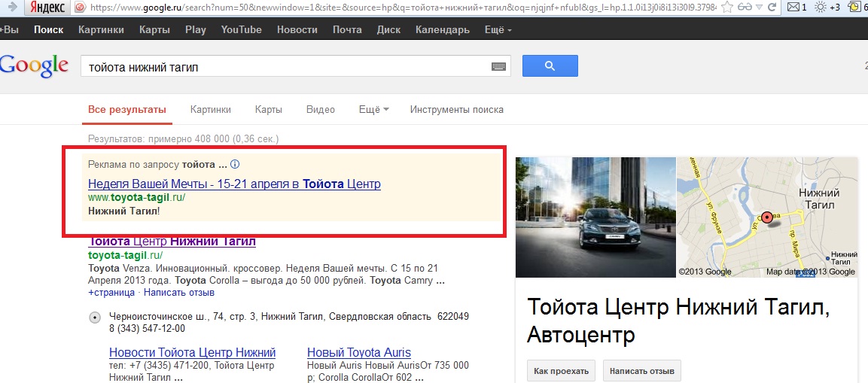This screenshot has height=383, width=868.
Task: Open the on-screen keyboard icon
Action: pyautogui.click(x=499, y=67)
